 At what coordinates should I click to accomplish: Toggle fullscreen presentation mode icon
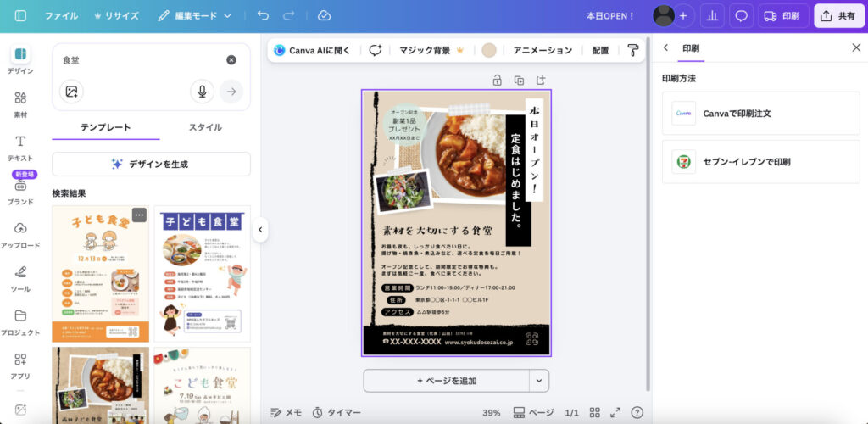(x=616, y=412)
